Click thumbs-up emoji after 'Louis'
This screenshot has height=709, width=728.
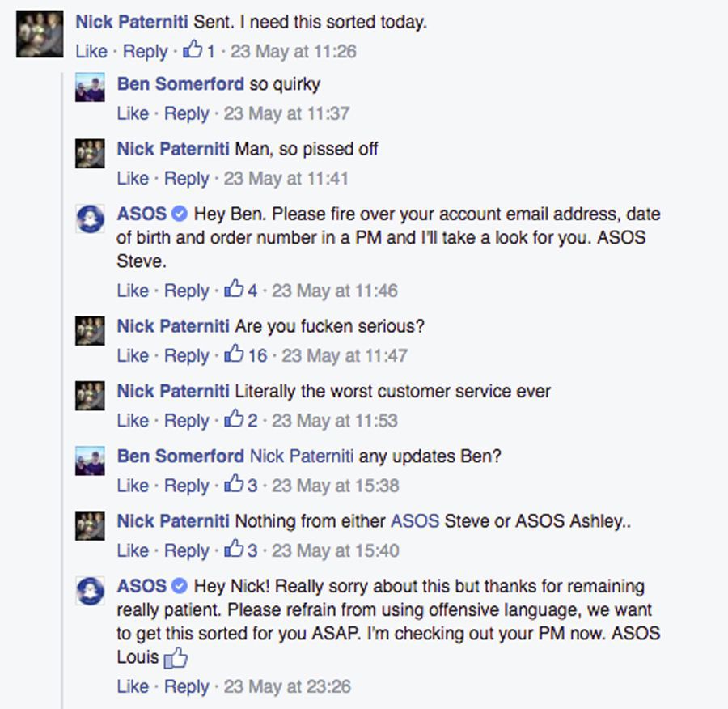[176, 658]
